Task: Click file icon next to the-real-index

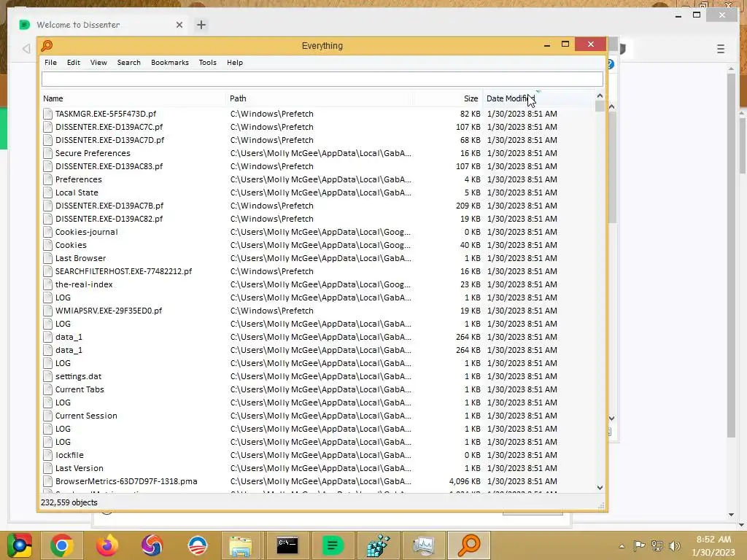Action: (47, 284)
